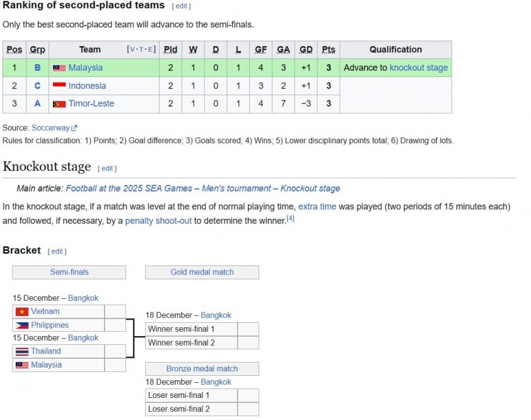
Task: Click the Malaysia flag in the ranking table
Action: pyautogui.click(x=59, y=68)
